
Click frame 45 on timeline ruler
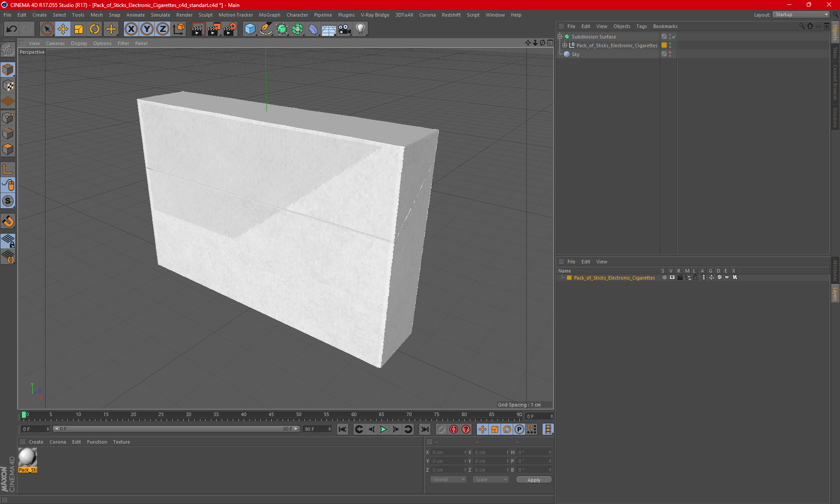pyautogui.click(x=271, y=415)
